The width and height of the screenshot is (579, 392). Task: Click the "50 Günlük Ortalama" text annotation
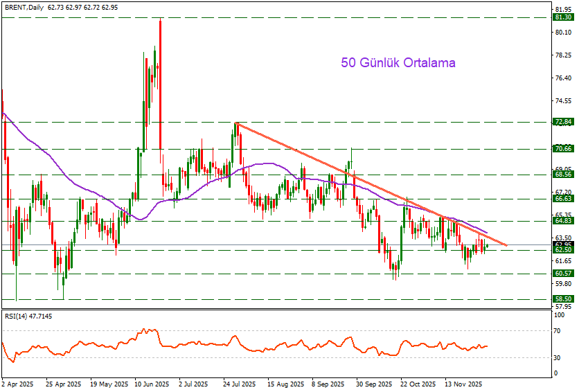[x=398, y=62]
